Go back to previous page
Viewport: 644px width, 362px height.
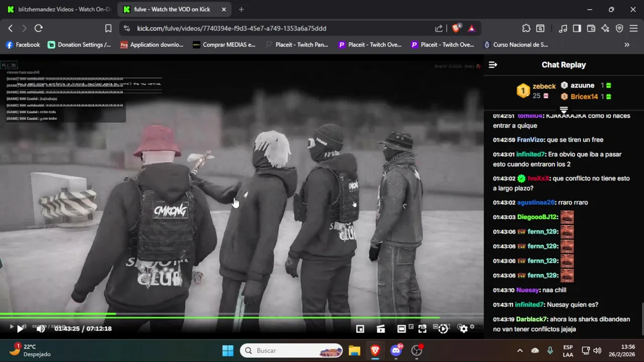(x=11, y=29)
